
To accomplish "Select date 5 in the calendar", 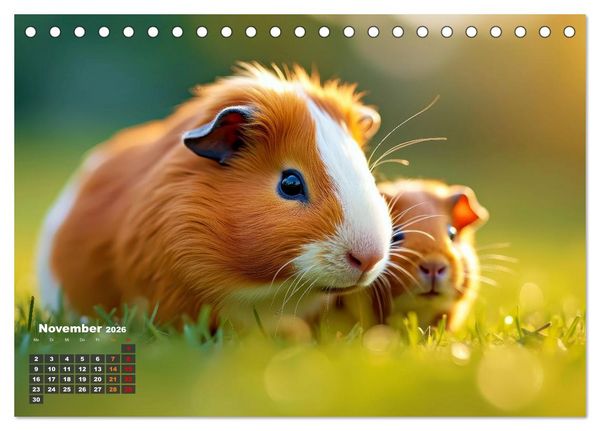I will pyautogui.click(x=82, y=359).
